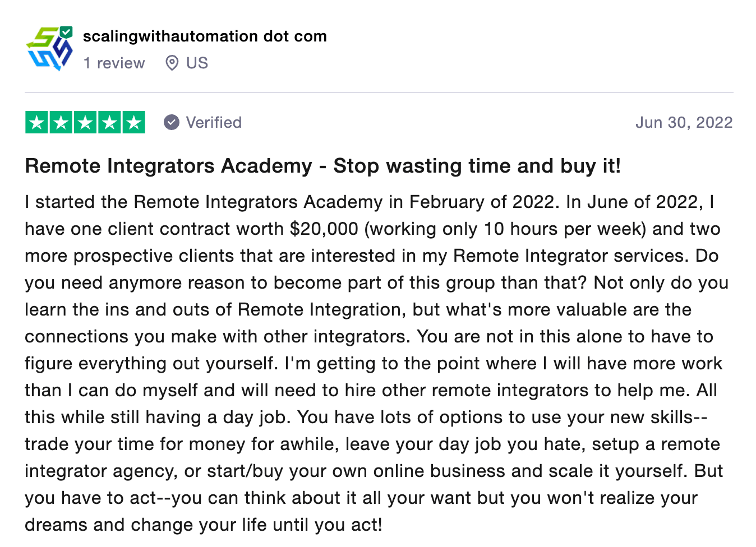
Task: Click the review's first line mentioning February
Action: point(369,202)
